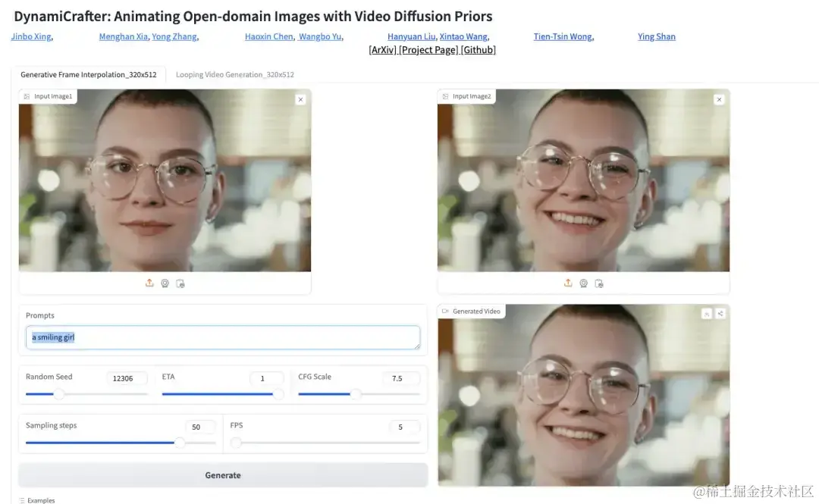Open author Tien-Tsin Wong link
The image size is (819, 504).
point(563,36)
